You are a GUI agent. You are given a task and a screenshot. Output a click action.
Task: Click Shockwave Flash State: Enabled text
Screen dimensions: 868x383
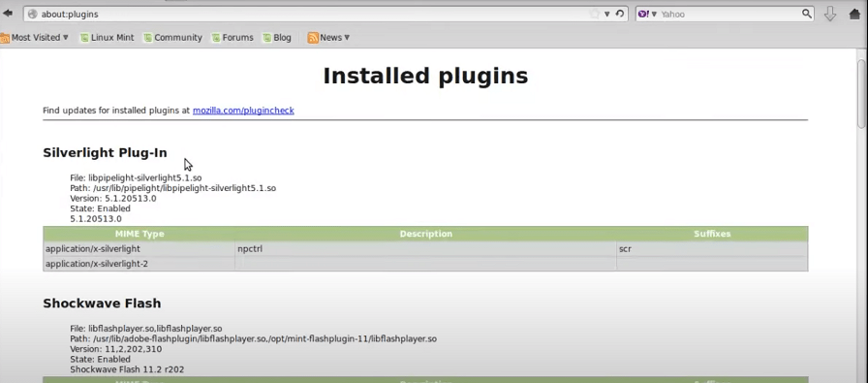100,359
